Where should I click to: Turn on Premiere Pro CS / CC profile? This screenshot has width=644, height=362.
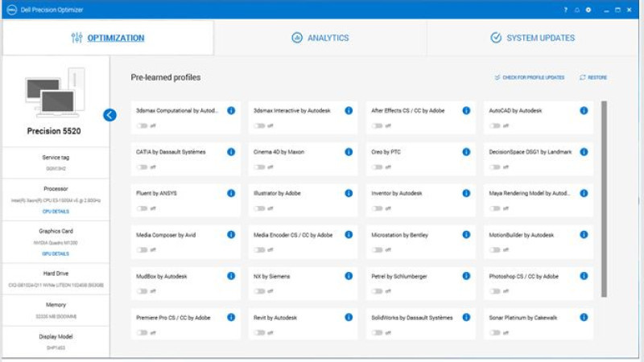142,332
